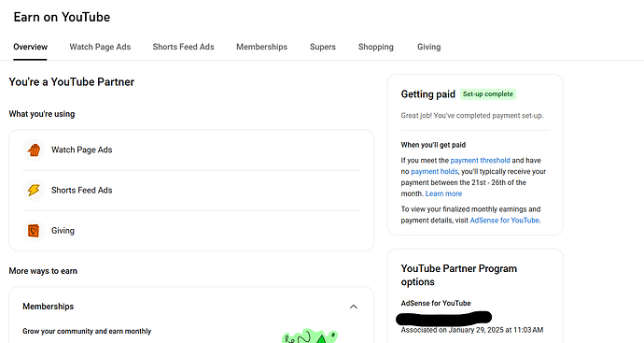Open the Watch Page Ads tab

(100, 47)
